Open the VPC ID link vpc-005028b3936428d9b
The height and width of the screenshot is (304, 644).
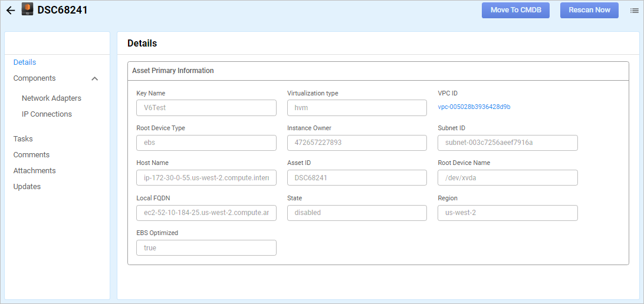click(474, 107)
